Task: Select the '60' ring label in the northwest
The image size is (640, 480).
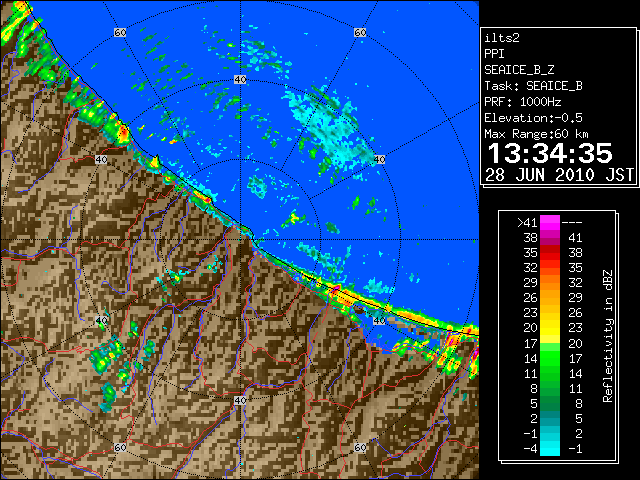Action: point(120,32)
